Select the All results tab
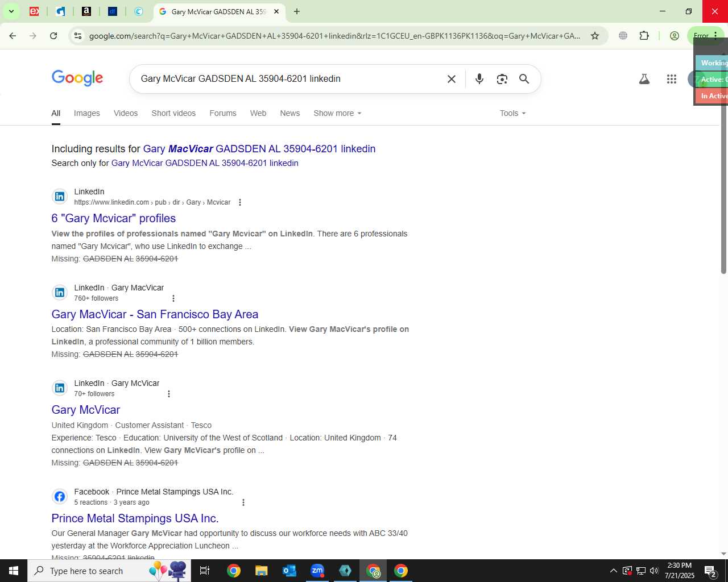This screenshot has width=728, height=582. pos(56,113)
